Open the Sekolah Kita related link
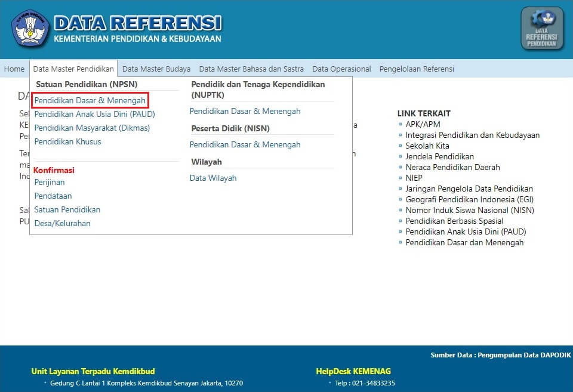Screen dimensions: 573x392 tap(427, 146)
